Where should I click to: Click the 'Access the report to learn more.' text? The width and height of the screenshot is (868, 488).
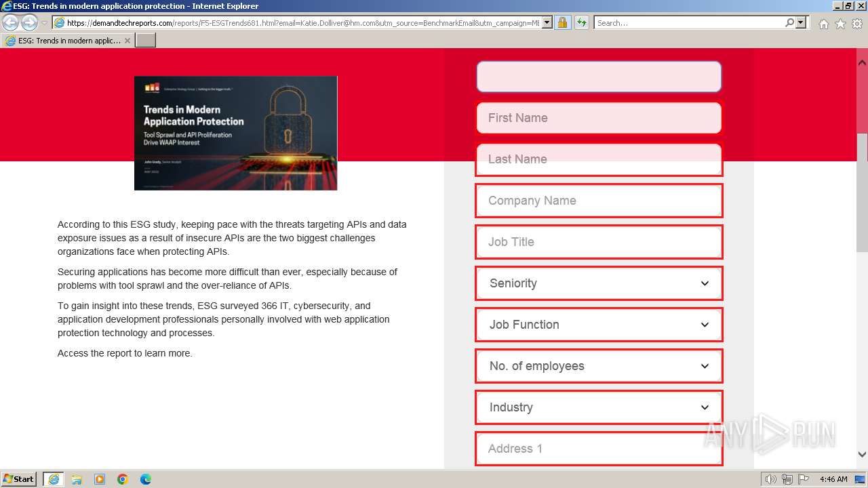tap(125, 353)
